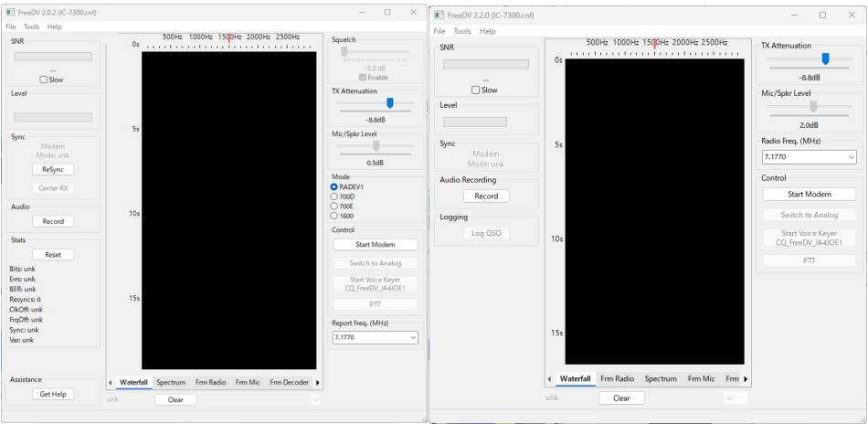The height and width of the screenshot is (424, 868).
Task: Start Modem in FreeDV 2.2.0
Action: (810, 195)
